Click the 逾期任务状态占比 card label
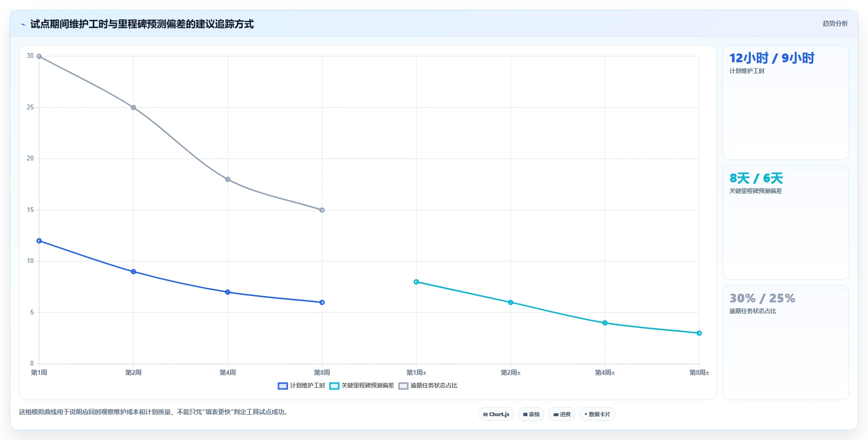The image size is (868, 440). coord(753,311)
